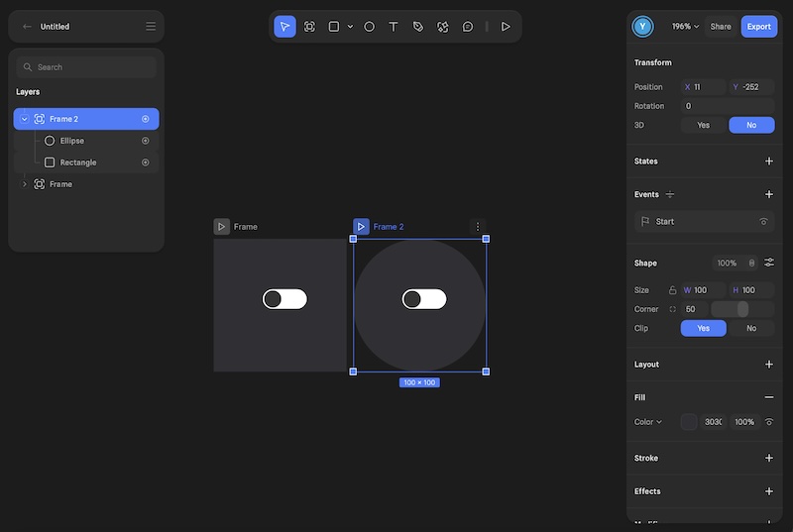Expand the Frame layer in tree

pos(25,184)
